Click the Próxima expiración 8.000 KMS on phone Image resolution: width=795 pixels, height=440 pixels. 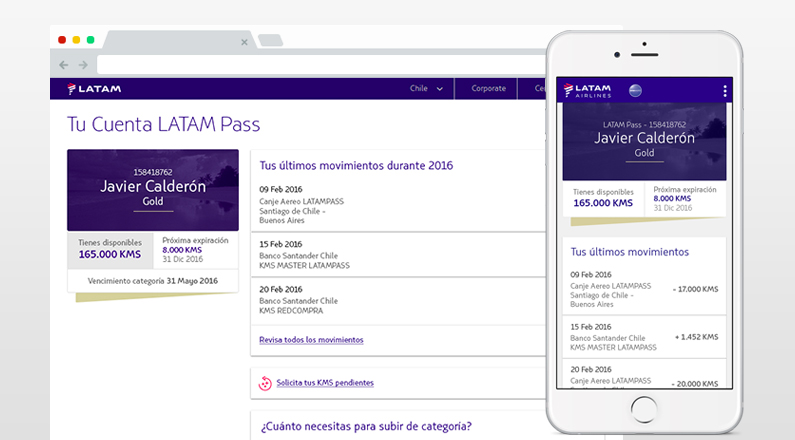(685, 198)
